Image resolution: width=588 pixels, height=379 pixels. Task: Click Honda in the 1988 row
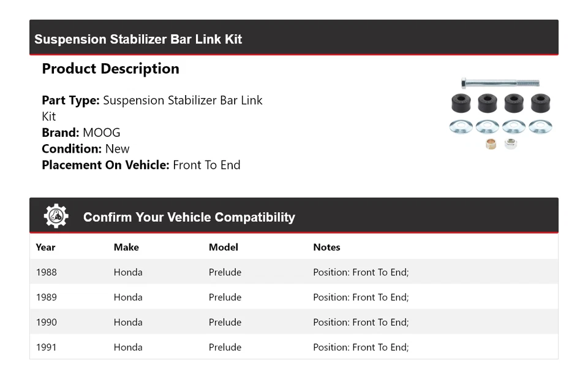click(x=128, y=272)
